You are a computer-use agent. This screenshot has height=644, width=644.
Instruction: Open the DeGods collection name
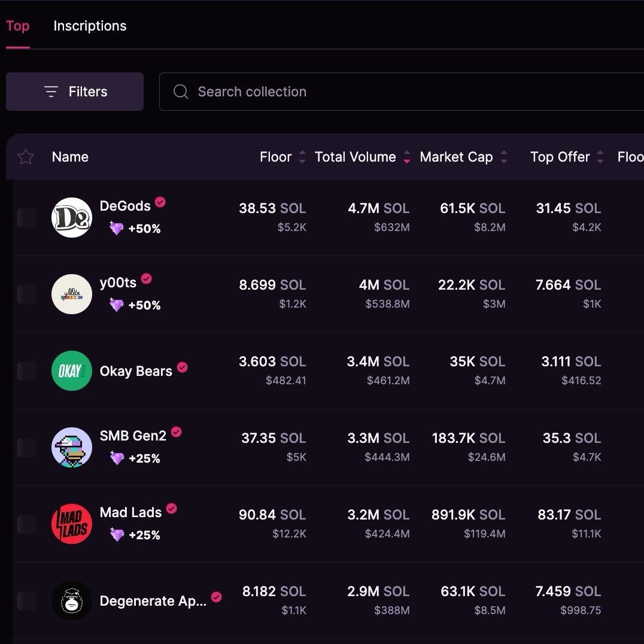tap(125, 206)
